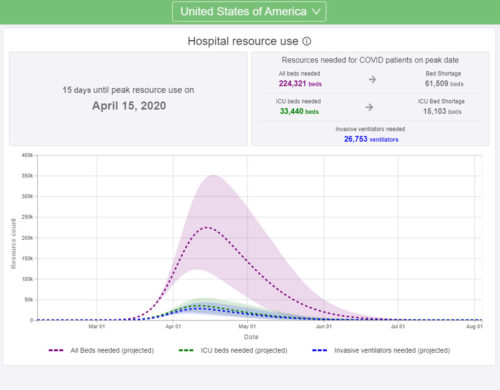Screen dimensions: 500x390
Task: Click the arrow icon next to ICU beds needed
Action: pos(369,107)
